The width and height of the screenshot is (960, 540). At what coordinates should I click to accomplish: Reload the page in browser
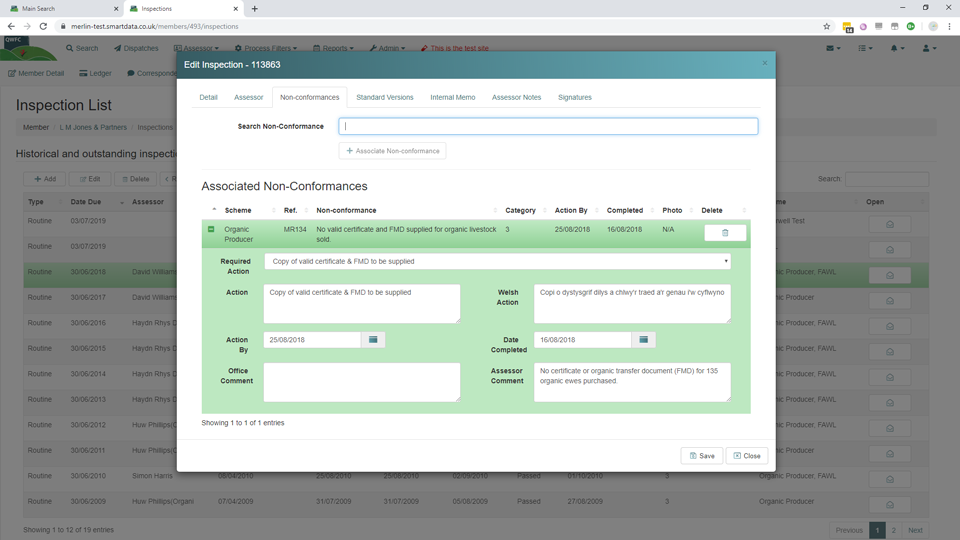click(x=43, y=27)
